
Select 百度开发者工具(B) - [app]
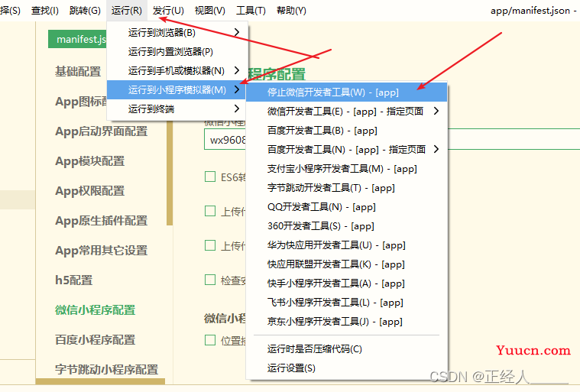click(346, 131)
